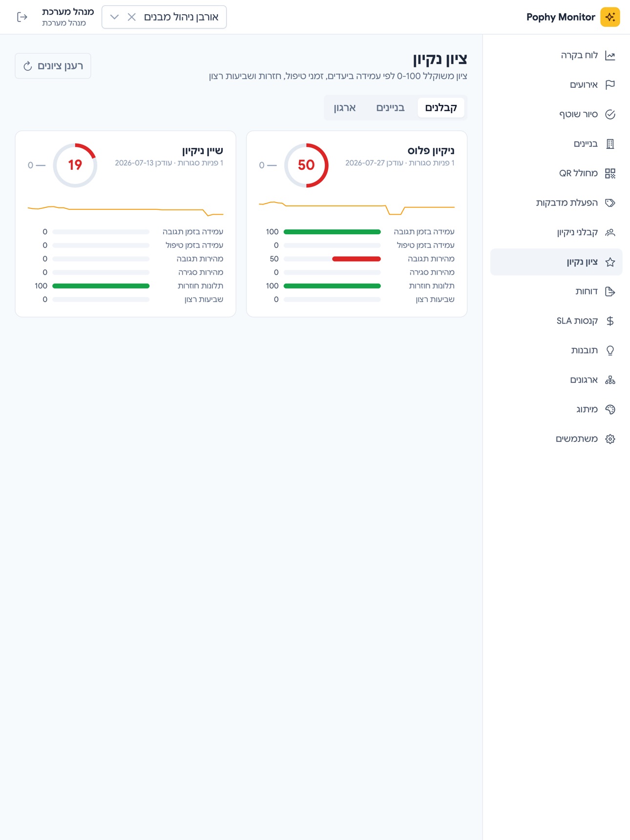Click the red מהירות תגובה bar in ניקיון פלוס
This screenshot has height=840, width=630.
point(356,259)
